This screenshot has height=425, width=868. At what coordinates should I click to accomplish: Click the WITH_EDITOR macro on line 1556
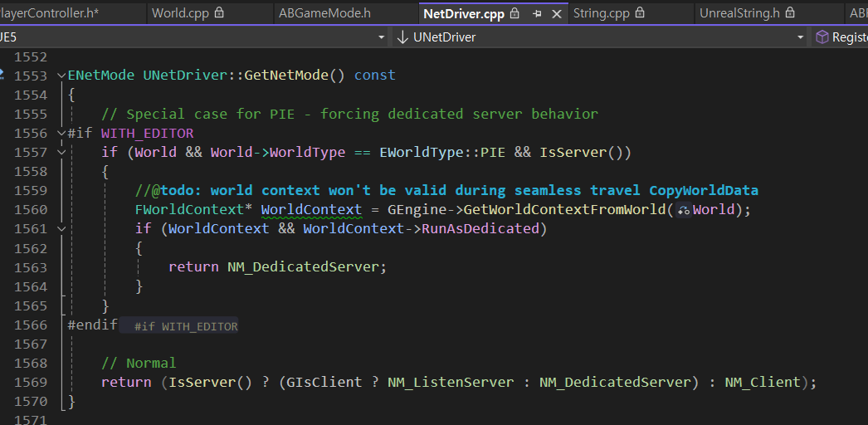[x=147, y=133]
